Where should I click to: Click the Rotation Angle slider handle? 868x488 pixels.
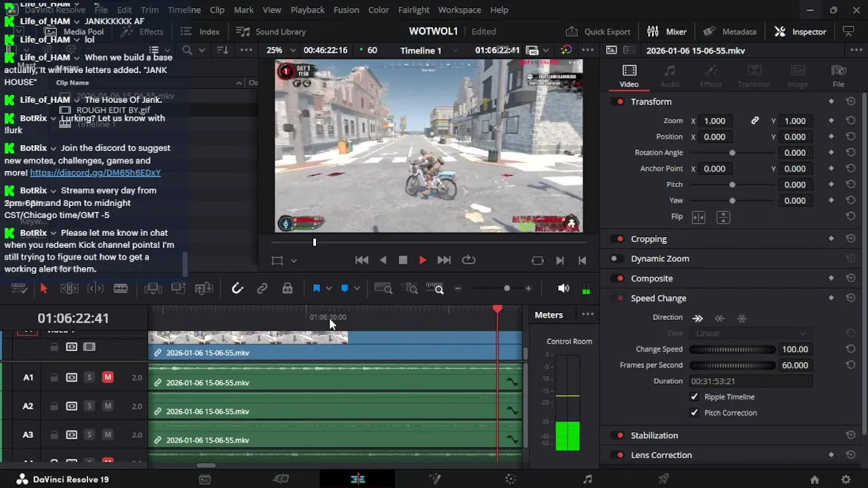[732, 153]
